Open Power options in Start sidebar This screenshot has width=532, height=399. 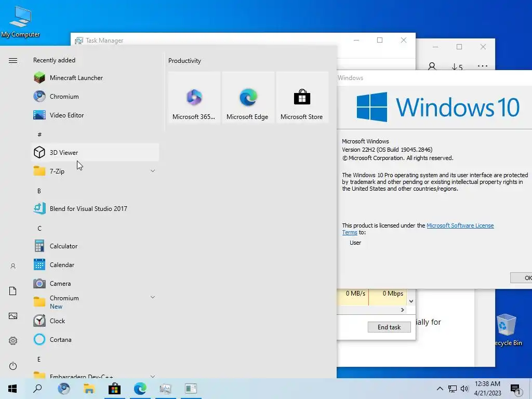coord(13,366)
